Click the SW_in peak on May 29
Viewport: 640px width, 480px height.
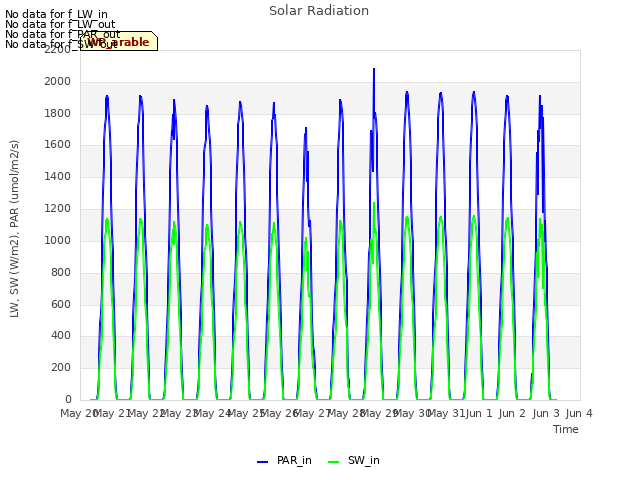point(374,203)
